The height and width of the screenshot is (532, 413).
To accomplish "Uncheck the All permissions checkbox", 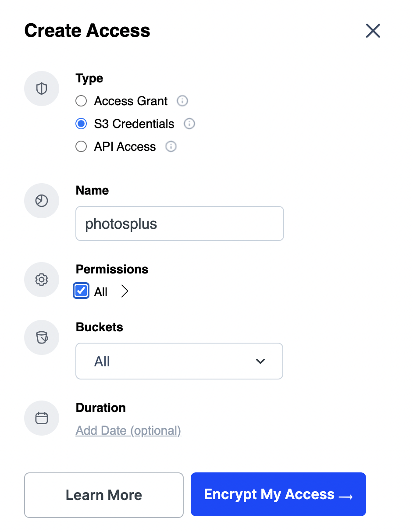I will tap(81, 291).
